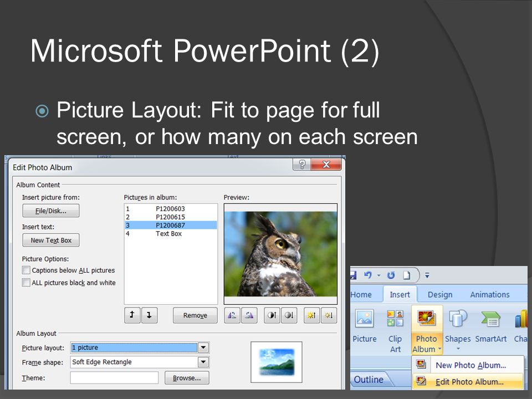
Task: Click the New Text Box button
Action: tap(51, 240)
